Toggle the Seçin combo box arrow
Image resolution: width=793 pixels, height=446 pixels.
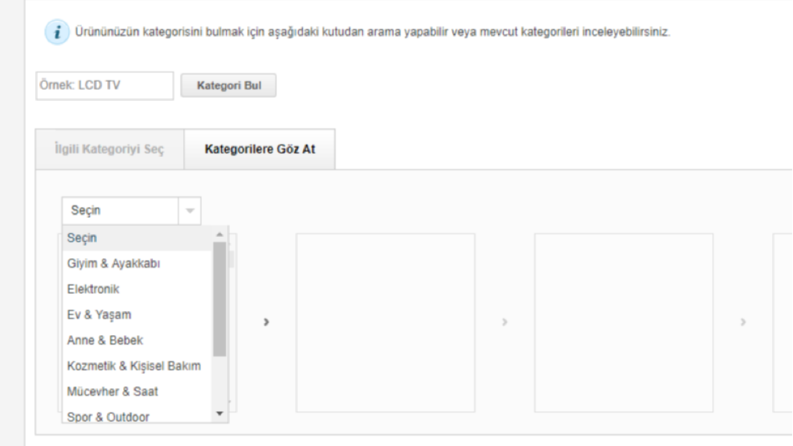tap(190, 210)
